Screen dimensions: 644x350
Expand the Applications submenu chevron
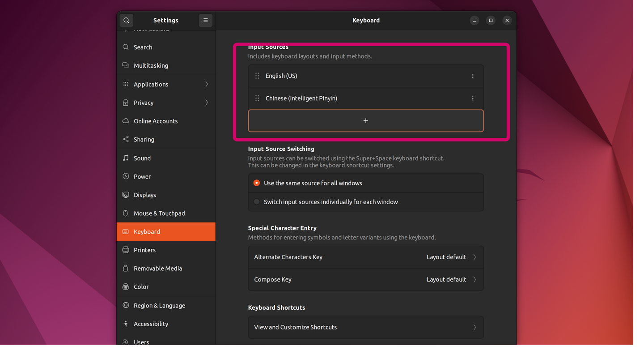coord(206,84)
